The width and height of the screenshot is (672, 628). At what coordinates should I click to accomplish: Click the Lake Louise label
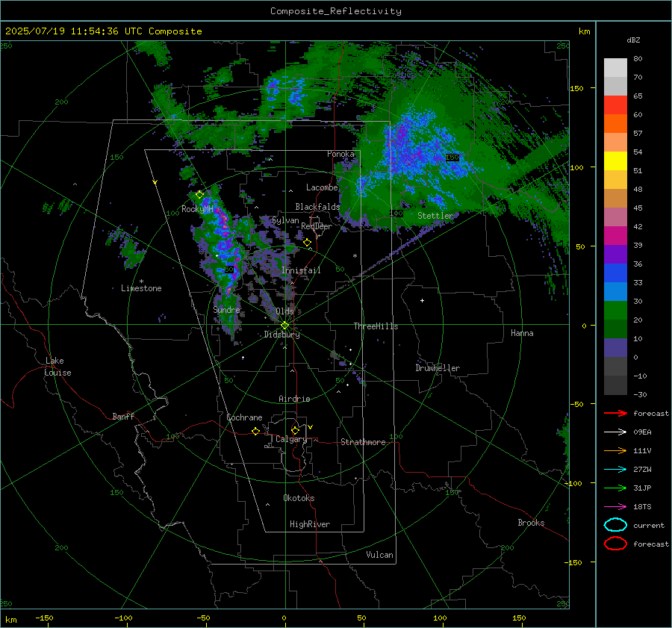[57, 367]
